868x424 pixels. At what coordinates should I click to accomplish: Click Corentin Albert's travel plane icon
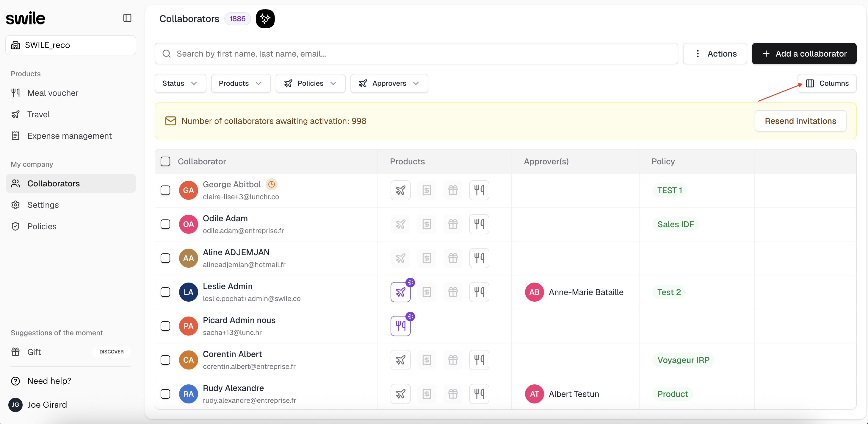coord(400,360)
